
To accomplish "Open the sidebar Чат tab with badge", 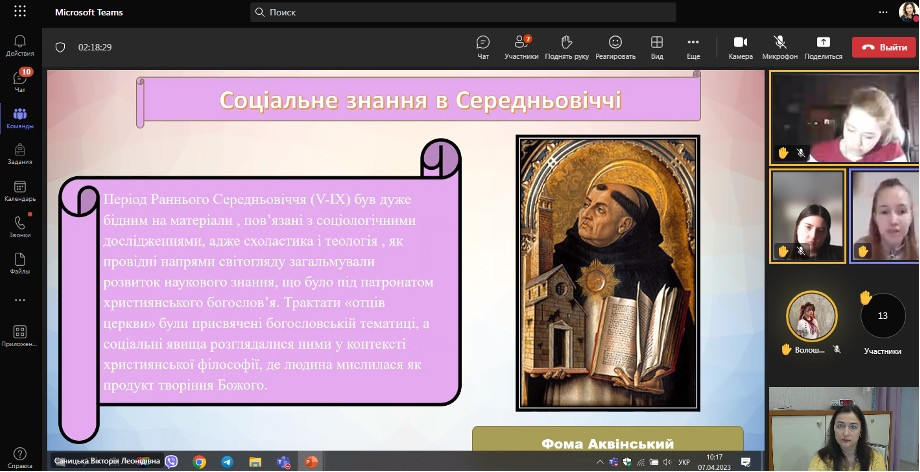I will 20,81.
